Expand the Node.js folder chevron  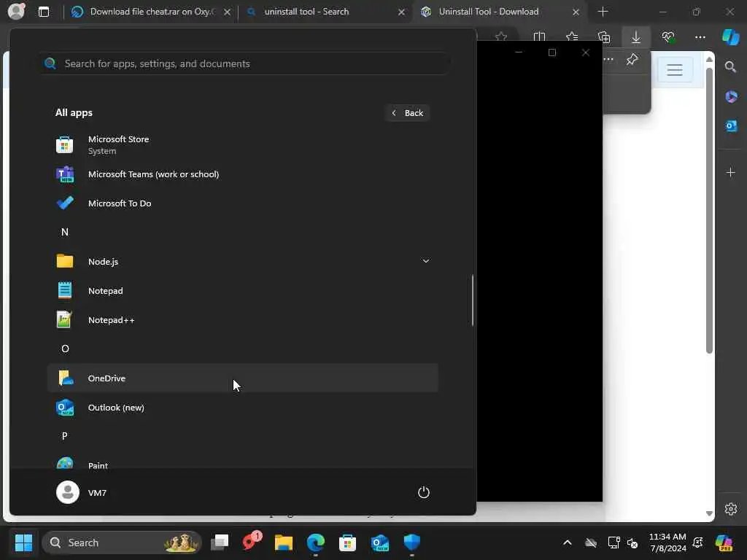coord(426,261)
